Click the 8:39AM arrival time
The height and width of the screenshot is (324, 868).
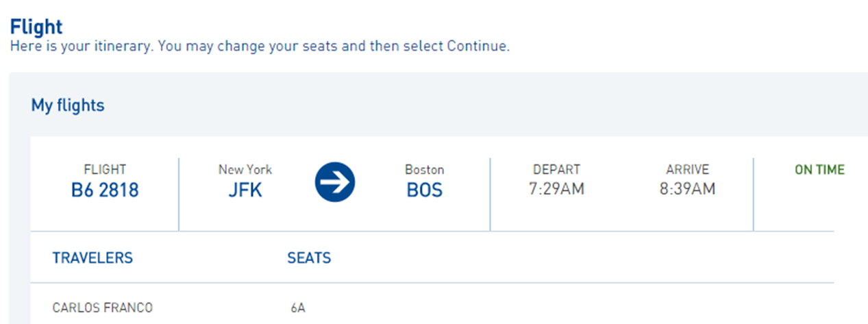point(687,189)
